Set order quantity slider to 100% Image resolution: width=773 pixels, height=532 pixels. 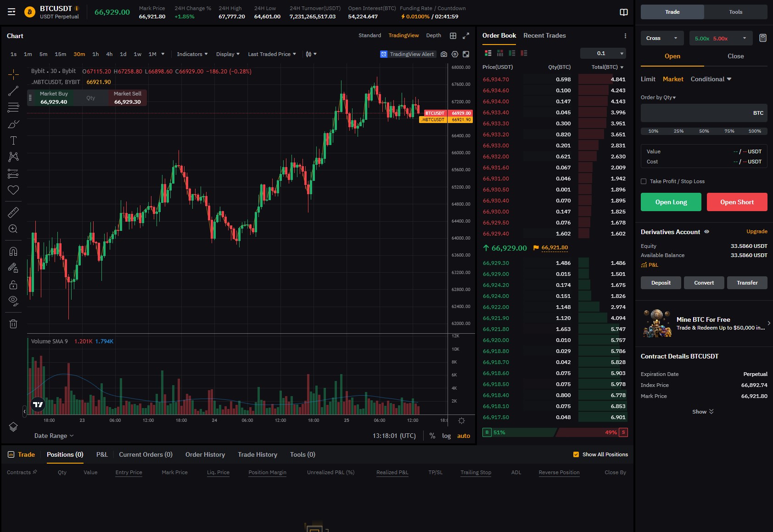pyautogui.click(x=754, y=131)
